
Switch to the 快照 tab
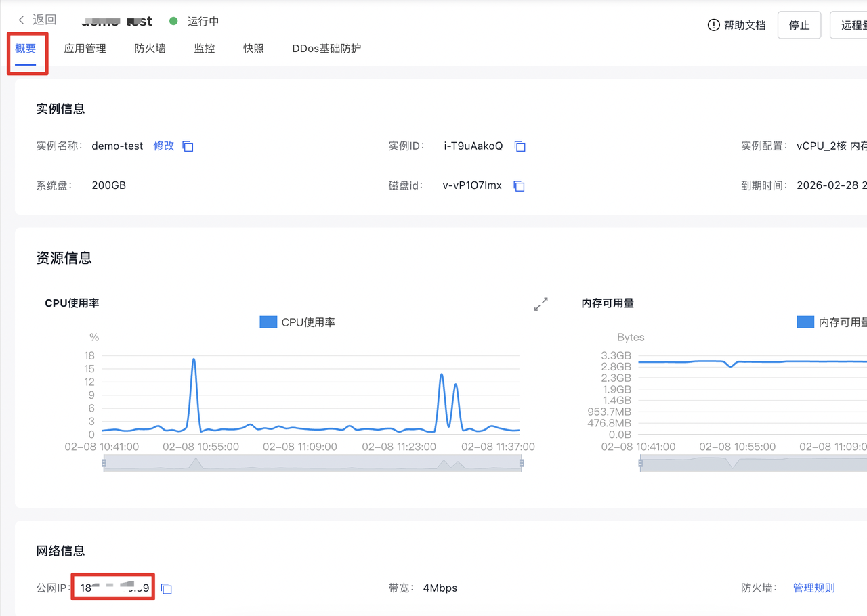[253, 49]
